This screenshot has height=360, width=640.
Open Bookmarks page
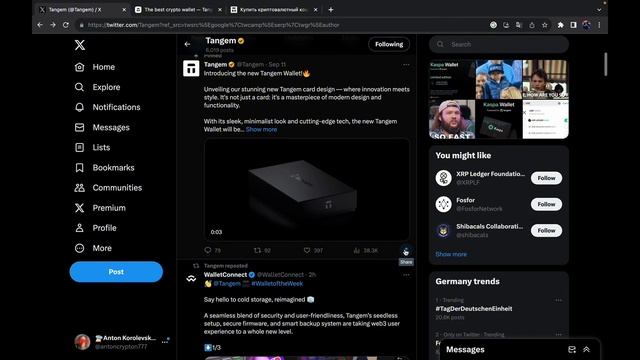click(x=104, y=167)
